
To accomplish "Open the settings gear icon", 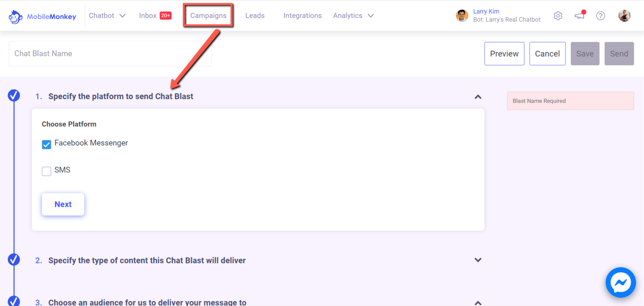I will (558, 16).
